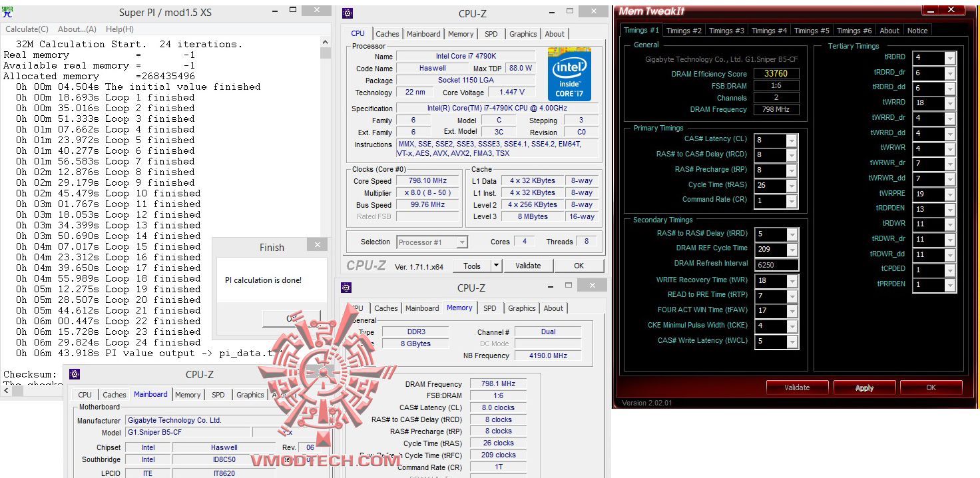Click the DRAM Efficiency Score value 33760
Viewport: 980px width, 478px height.
point(776,74)
